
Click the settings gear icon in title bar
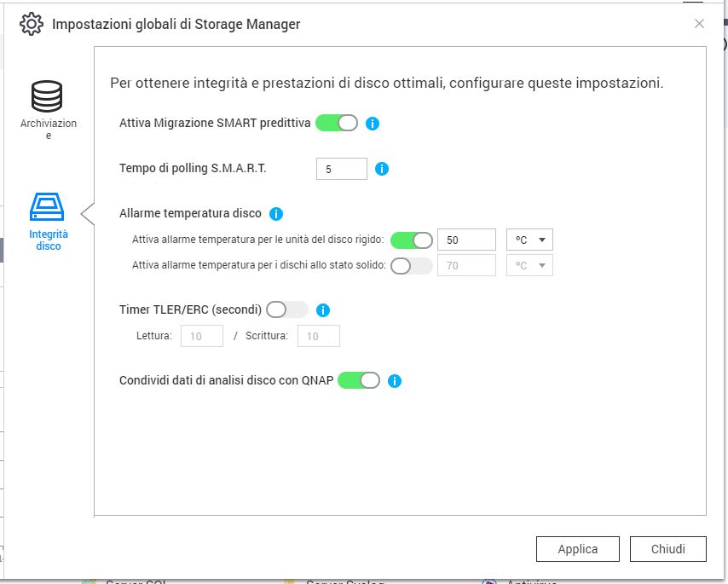32,24
